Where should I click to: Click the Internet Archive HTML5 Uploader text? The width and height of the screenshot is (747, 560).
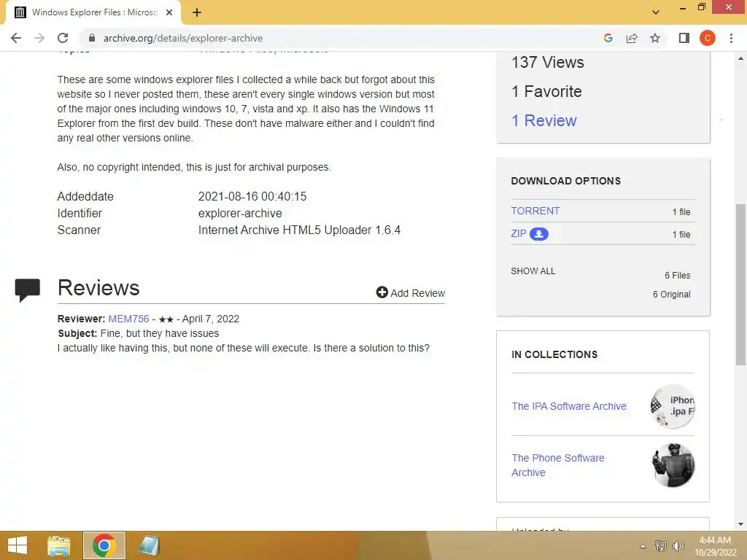[299, 230]
